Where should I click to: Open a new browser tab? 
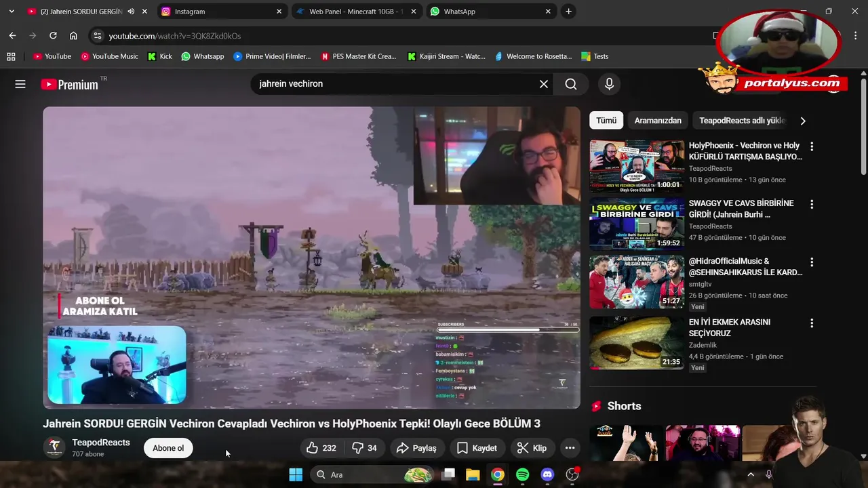click(568, 12)
